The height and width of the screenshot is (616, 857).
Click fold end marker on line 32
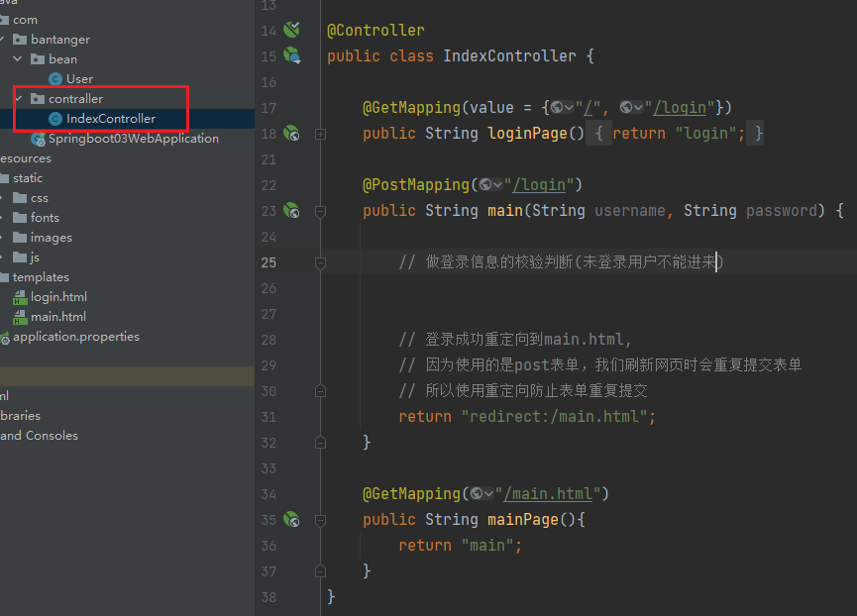(321, 443)
